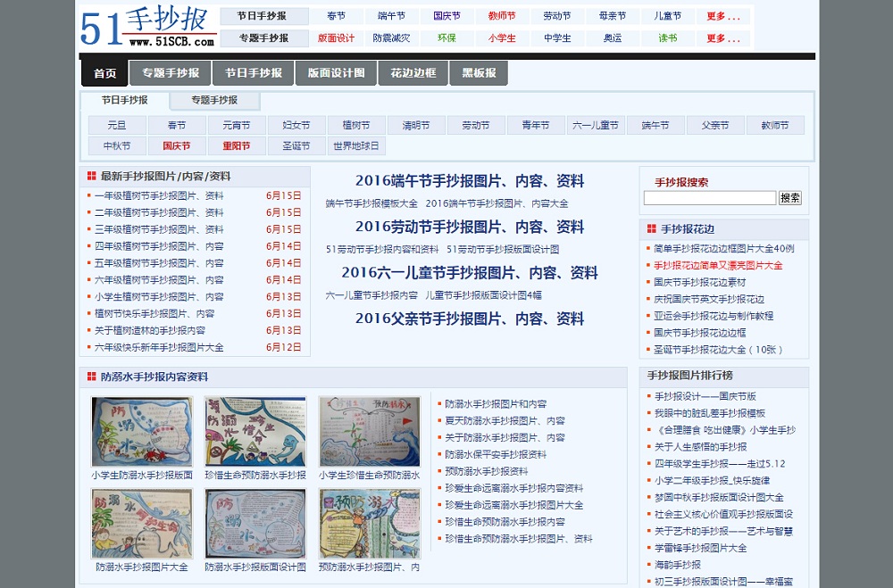Open 六年级快乐新年手抄报图片大全 link
Image resolution: width=893 pixels, height=588 pixels.
point(159,347)
